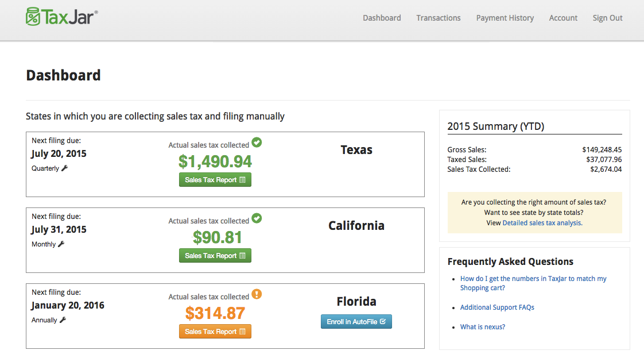Open the What is nexus? link
The width and height of the screenshot is (644, 354).
point(482,327)
